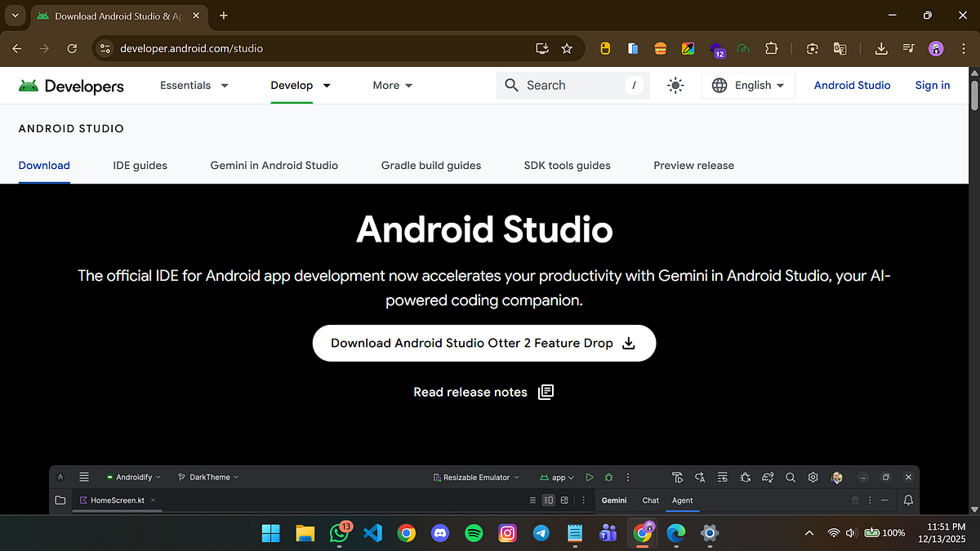Bookmark this page with the star icon

pyautogui.click(x=567, y=48)
